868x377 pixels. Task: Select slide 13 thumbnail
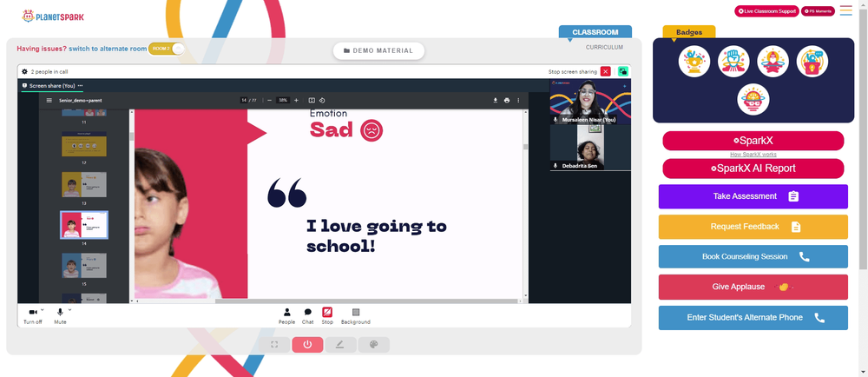coord(84,184)
